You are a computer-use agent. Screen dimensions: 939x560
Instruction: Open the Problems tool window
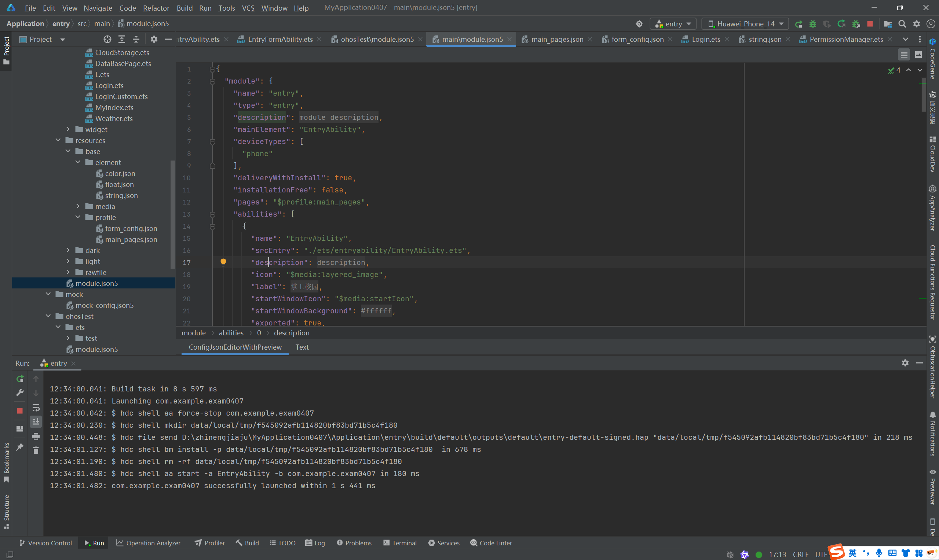point(354,543)
